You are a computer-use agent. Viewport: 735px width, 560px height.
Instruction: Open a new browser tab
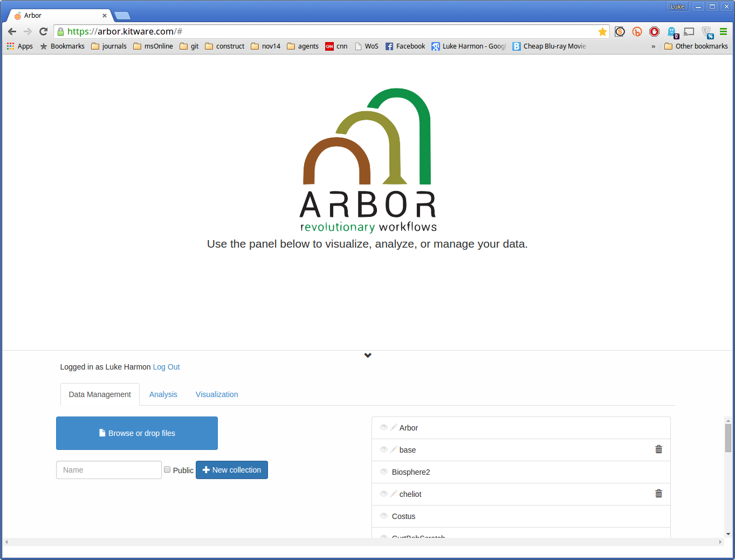click(122, 16)
